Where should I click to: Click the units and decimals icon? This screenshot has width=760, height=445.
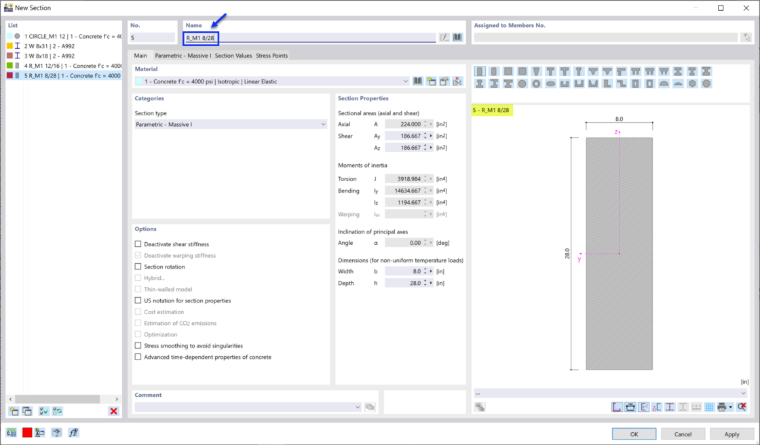[11, 432]
